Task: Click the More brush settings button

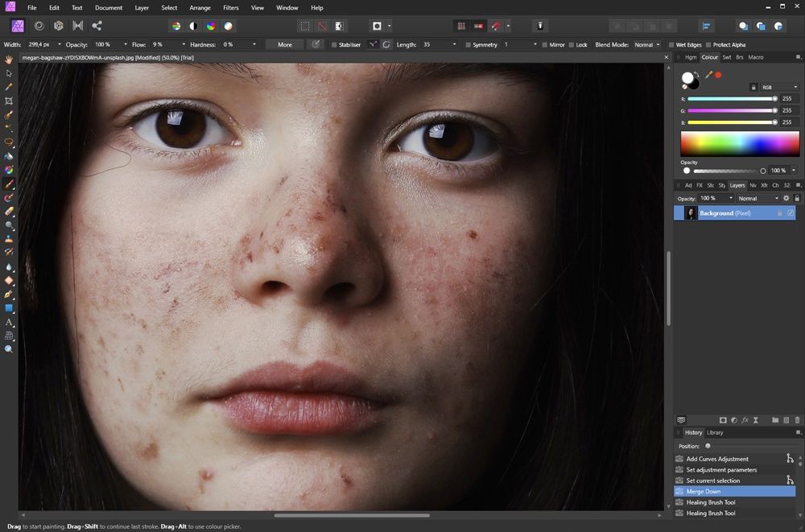Action: coord(284,45)
